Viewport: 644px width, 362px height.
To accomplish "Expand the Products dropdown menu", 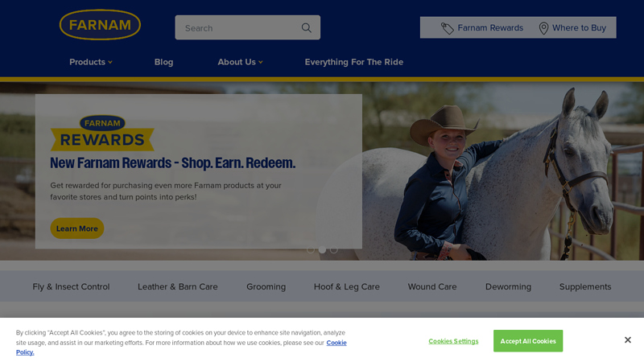I will point(91,62).
